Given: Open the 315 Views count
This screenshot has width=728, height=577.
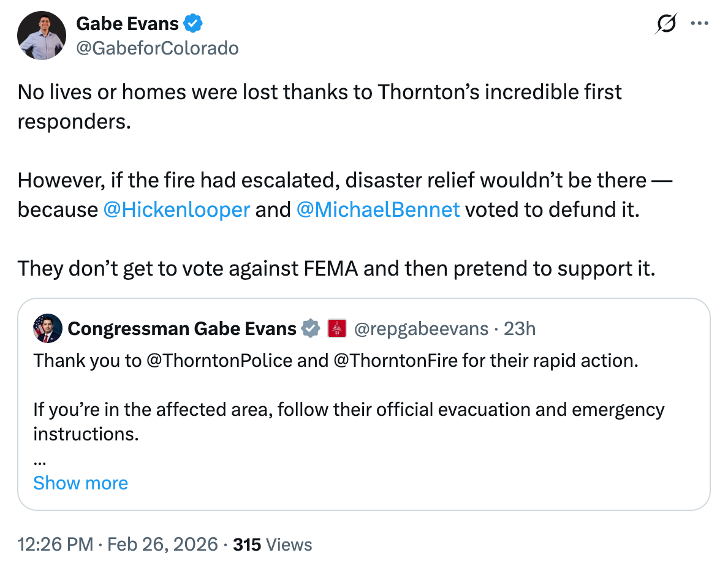Looking at the screenshot, I should (272, 545).
